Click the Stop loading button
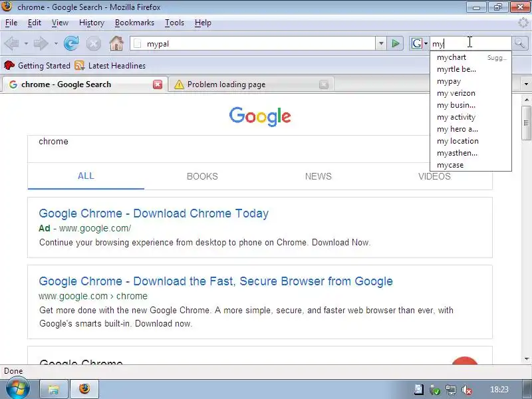Viewport: 532px width, 399px height. pos(93,43)
